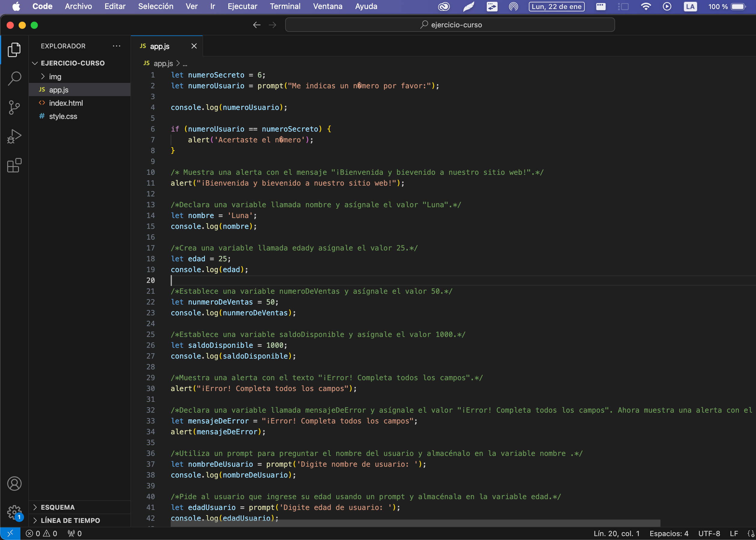This screenshot has height=540, width=756.
Task: Open the Selección menu
Action: (x=156, y=6)
